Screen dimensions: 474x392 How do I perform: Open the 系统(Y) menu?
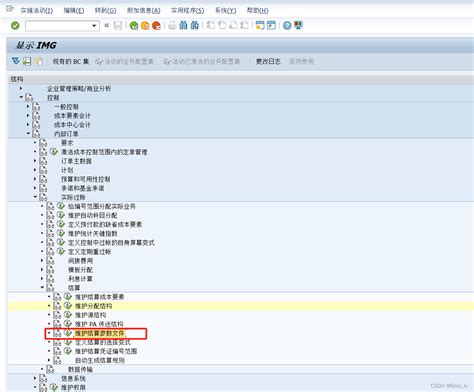(225, 11)
